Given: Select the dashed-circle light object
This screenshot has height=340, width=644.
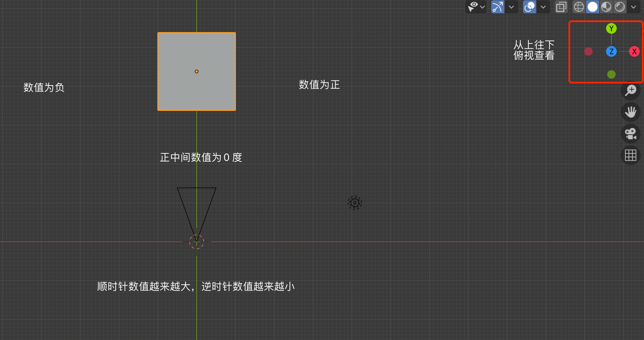Looking at the screenshot, I should click(355, 203).
